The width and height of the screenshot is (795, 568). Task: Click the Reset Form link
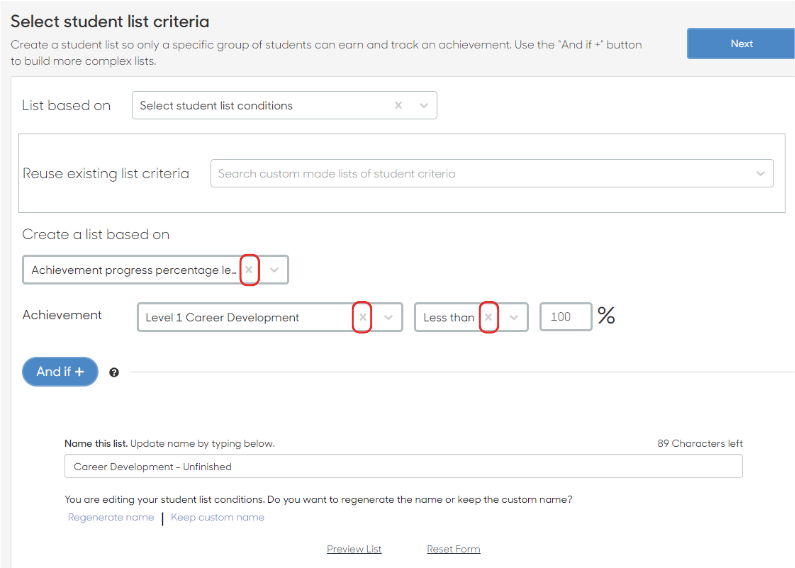click(453, 549)
